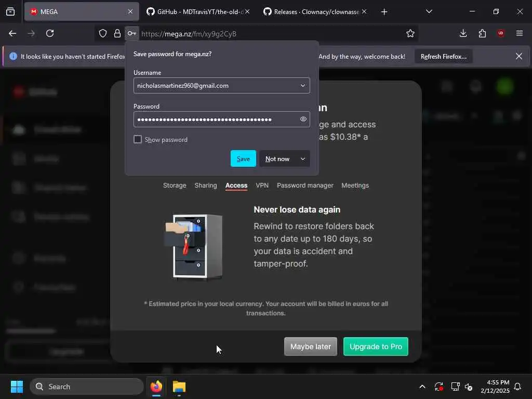Screen dimensions: 532x399
Task: Click the taskbar Search box
Action: pos(87,387)
